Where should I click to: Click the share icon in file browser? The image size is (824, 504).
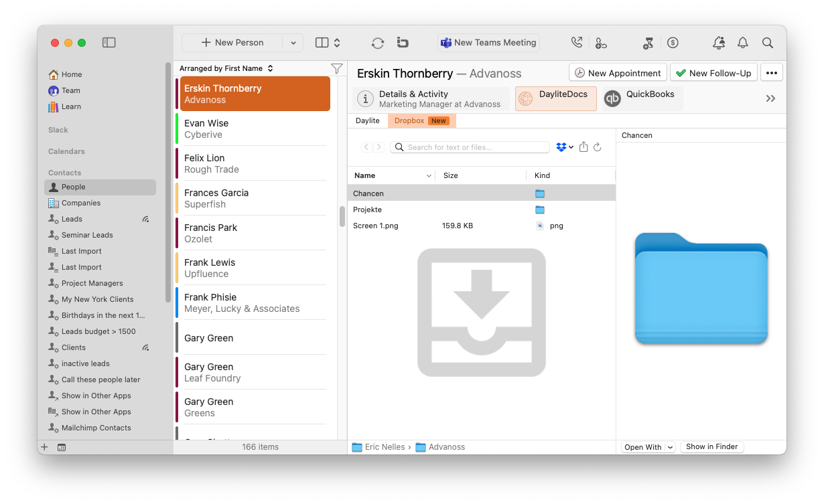(x=583, y=147)
